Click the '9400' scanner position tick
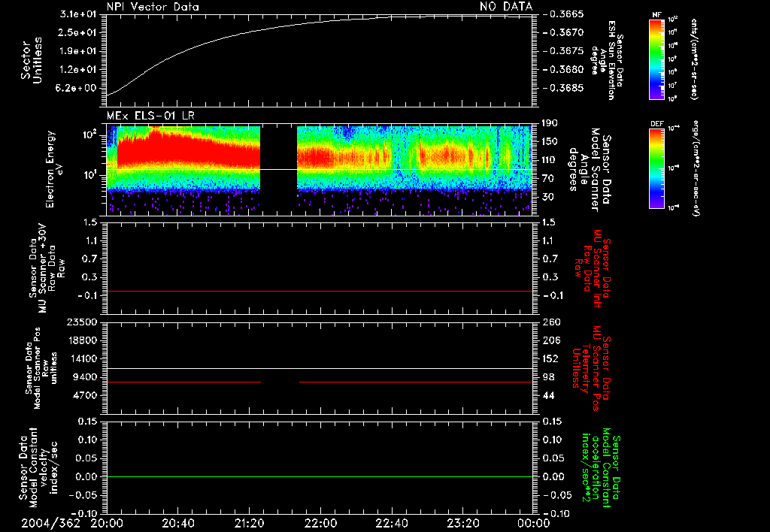Image resolution: width=770 pixels, height=532 pixels. point(84,377)
